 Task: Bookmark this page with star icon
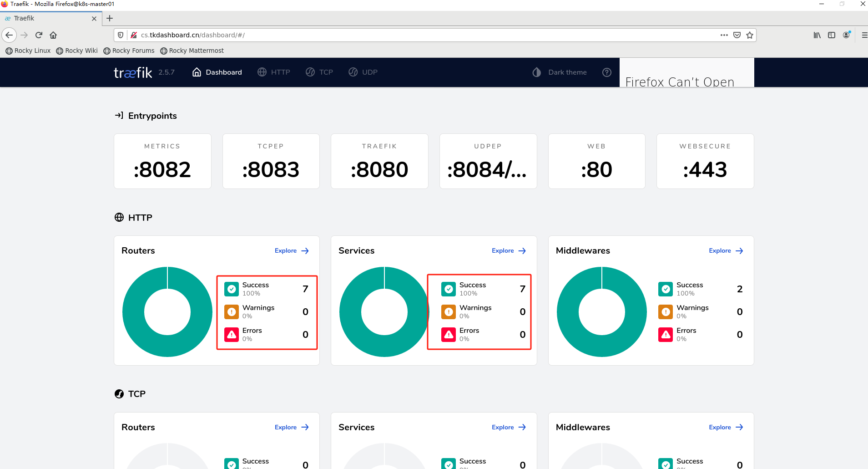tap(750, 35)
